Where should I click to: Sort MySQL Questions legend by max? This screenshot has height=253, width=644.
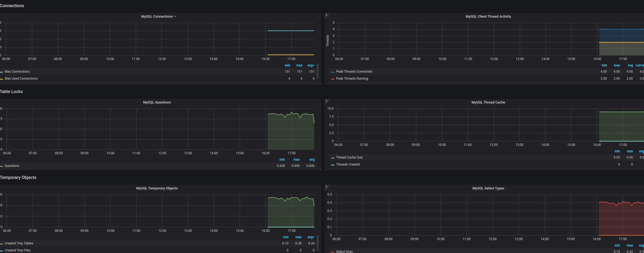pyautogui.click(x=296, y=160)
